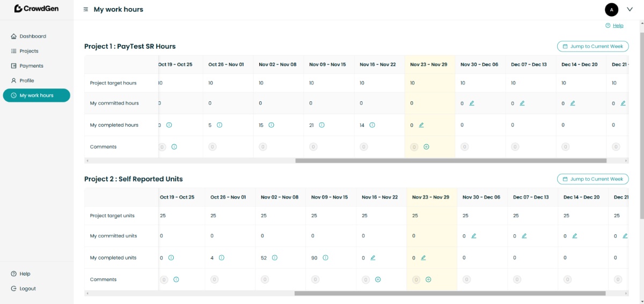The height and width of the screenshot is (304, 644).
Task: Click the My completed units row label
Action: [113, 257]
